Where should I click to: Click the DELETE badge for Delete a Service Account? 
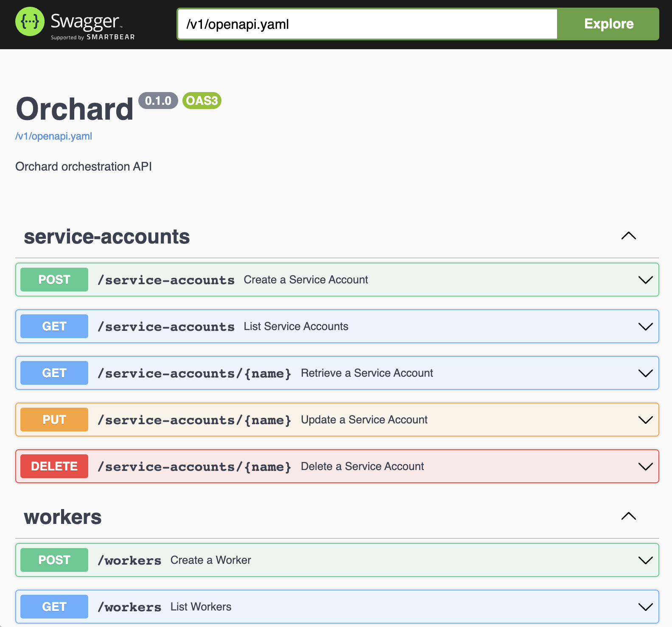(54, 466)
